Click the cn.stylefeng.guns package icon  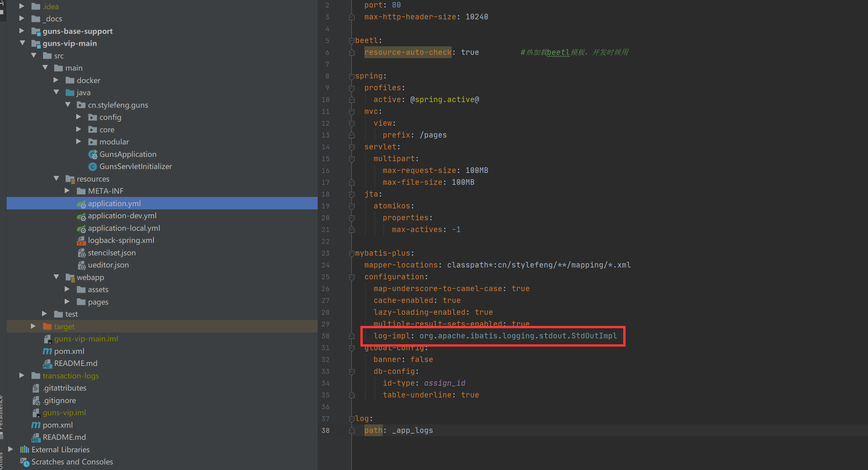pos(81,105)
